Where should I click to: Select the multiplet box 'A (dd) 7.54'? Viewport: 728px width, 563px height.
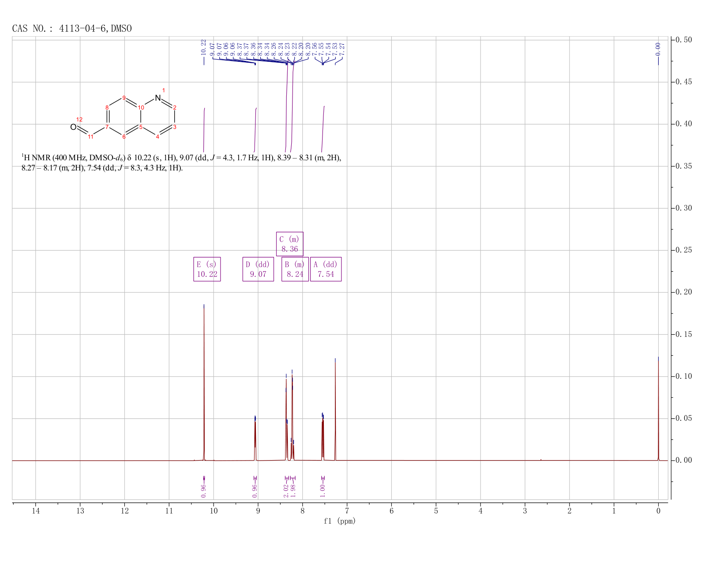326,269
